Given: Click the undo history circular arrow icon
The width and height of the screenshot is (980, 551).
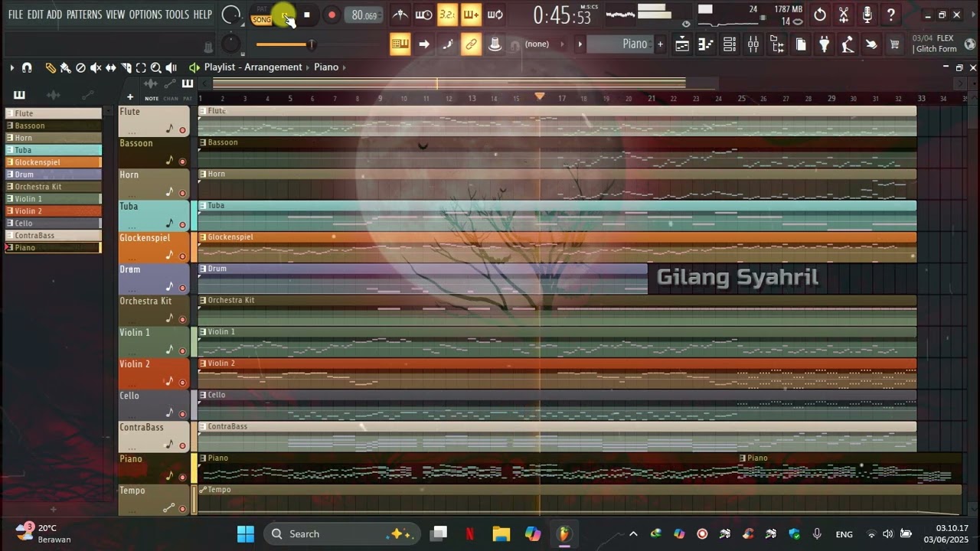Looking at the screenshot, I should coord(820,15).
